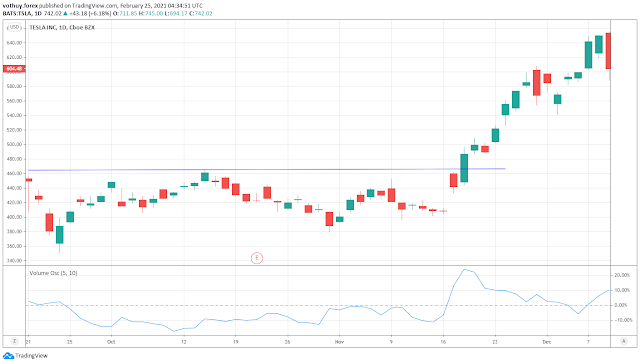The width and height of the screenshot is (640, 364).
Task: Click the Nov label on the date axis
Action: coord(339,342)
